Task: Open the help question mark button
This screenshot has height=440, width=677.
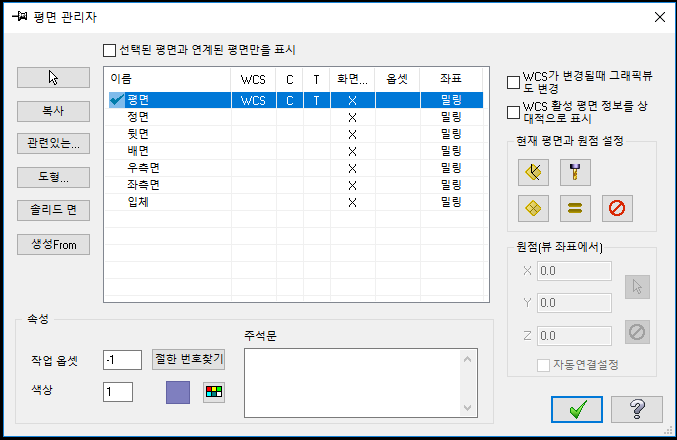Action: coord(637,409)
